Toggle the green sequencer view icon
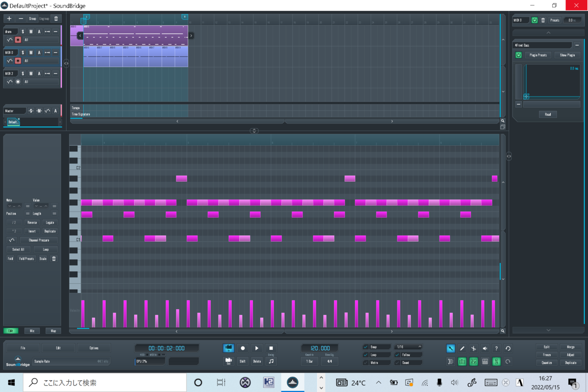 [462, 362]
